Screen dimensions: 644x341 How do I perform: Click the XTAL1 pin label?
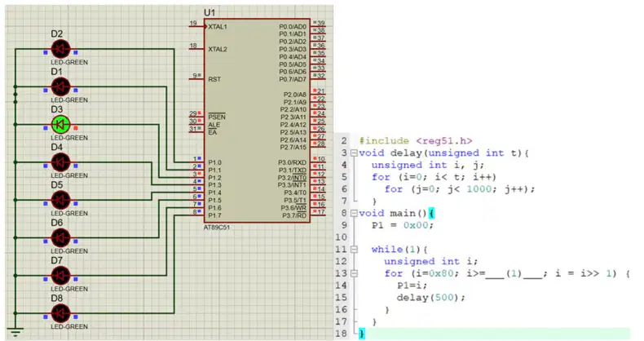pyautogui.click(x=218, y=27)
